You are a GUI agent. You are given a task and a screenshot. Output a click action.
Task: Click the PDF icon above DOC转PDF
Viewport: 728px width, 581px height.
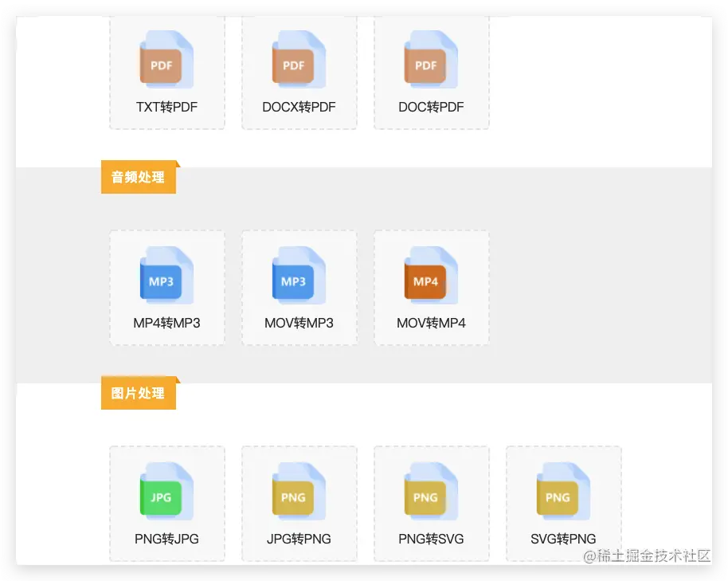coord(431,60)
